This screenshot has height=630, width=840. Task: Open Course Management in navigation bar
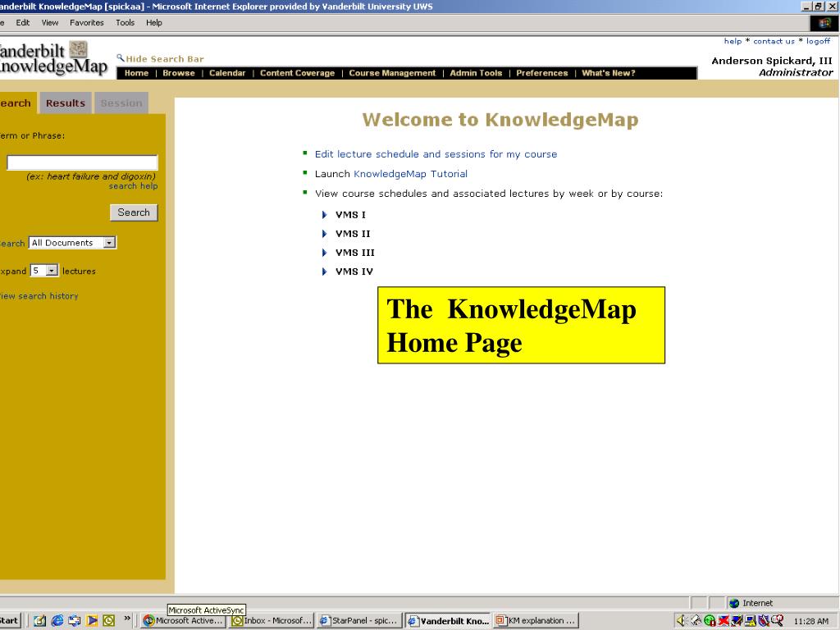[392, 73]
